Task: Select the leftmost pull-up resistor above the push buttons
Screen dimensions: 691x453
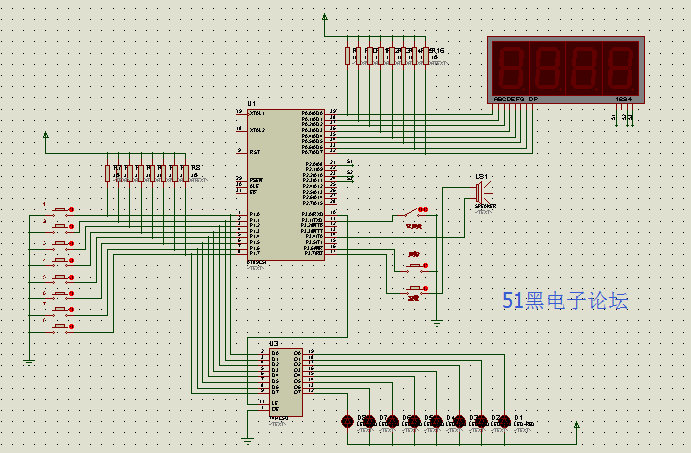Action: coord(108,173)
